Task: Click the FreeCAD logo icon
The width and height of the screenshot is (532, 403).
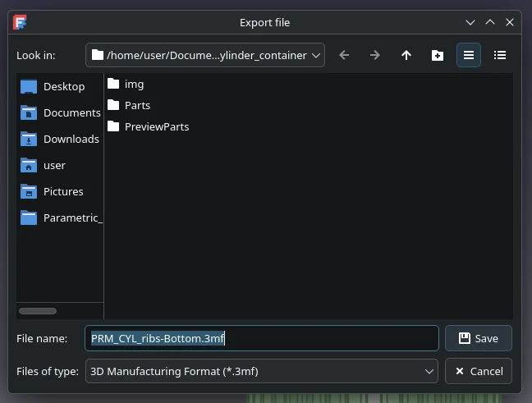Action: click(x=20, y=22)
